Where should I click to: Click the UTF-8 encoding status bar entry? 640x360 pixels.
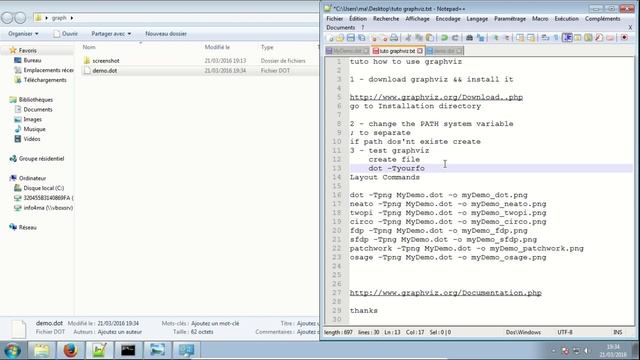[565, 332]
